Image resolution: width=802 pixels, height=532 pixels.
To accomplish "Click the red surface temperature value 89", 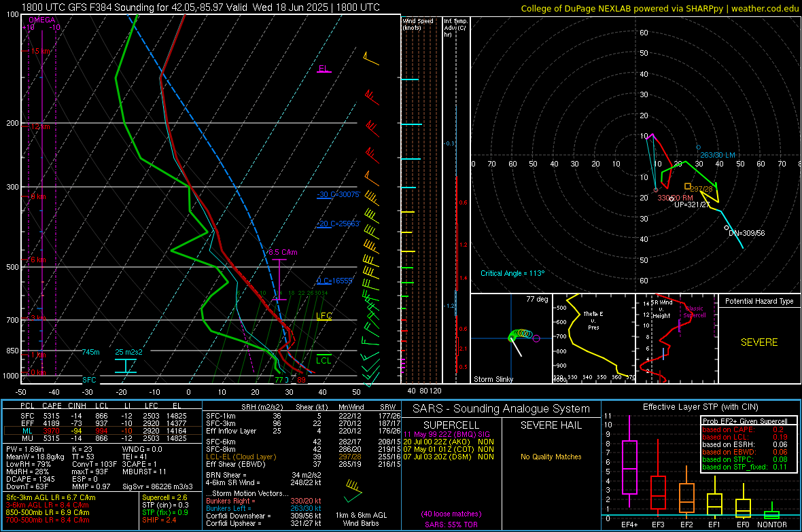I will coord(301,380).
